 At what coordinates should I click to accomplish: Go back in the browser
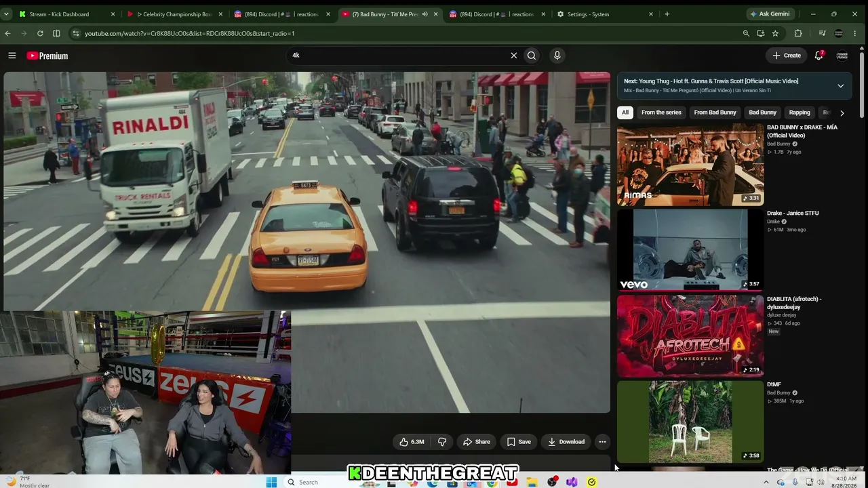[x=7, y=33]
